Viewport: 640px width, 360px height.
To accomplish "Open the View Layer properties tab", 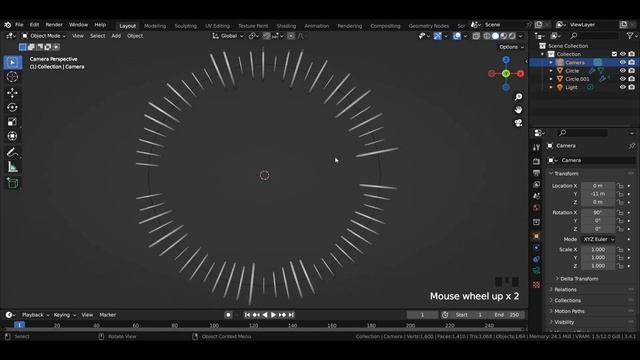I will pos(536,184).
